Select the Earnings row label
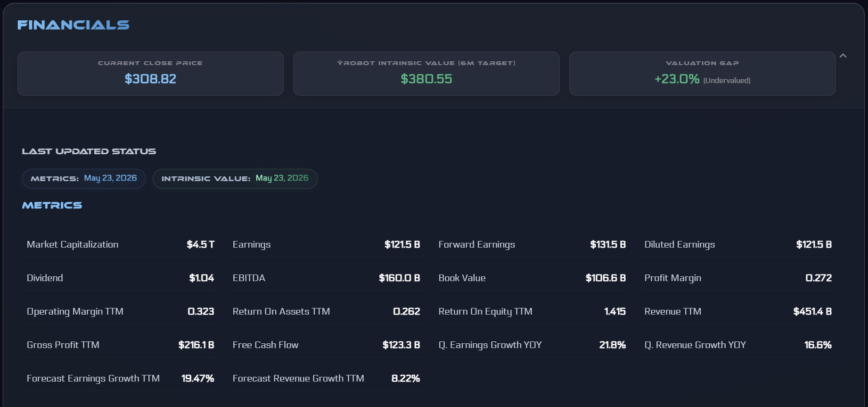This screenshot has height=407, width=868. 252,244
